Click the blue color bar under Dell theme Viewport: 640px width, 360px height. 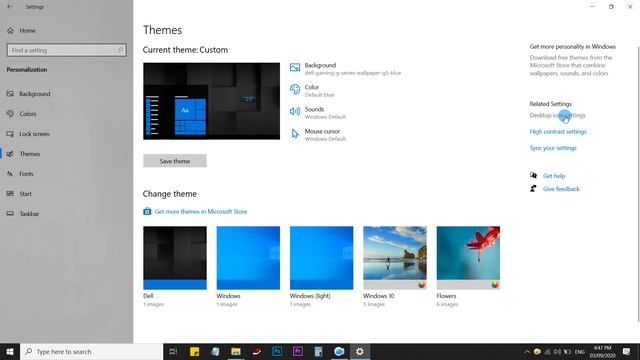tap(175, 284)
